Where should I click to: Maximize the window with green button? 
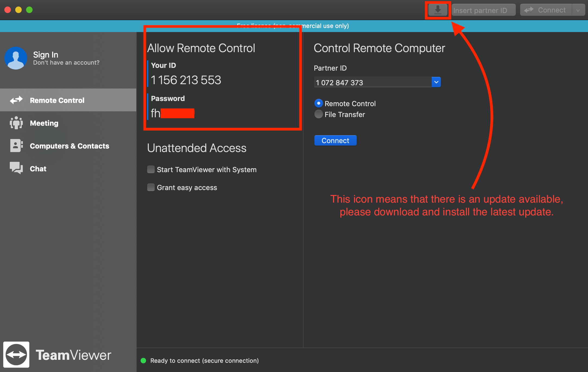click(x=29, y=10)
